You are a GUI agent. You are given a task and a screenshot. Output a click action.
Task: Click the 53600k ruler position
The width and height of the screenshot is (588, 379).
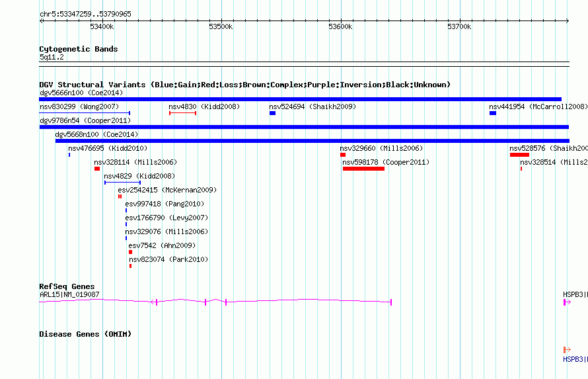pos(340,26)
